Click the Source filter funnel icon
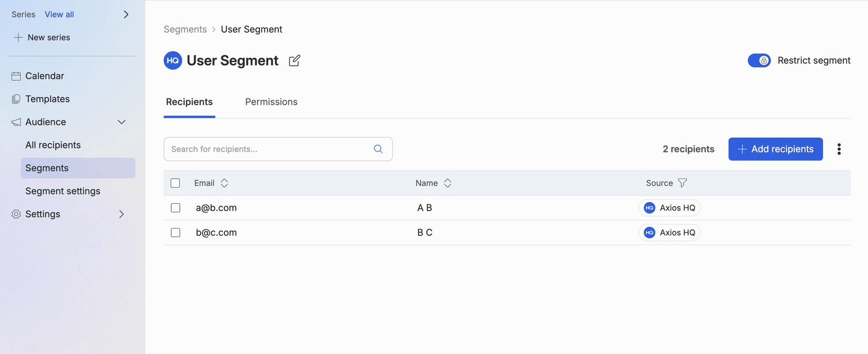The image size is (868, 354). click(682, 183)
